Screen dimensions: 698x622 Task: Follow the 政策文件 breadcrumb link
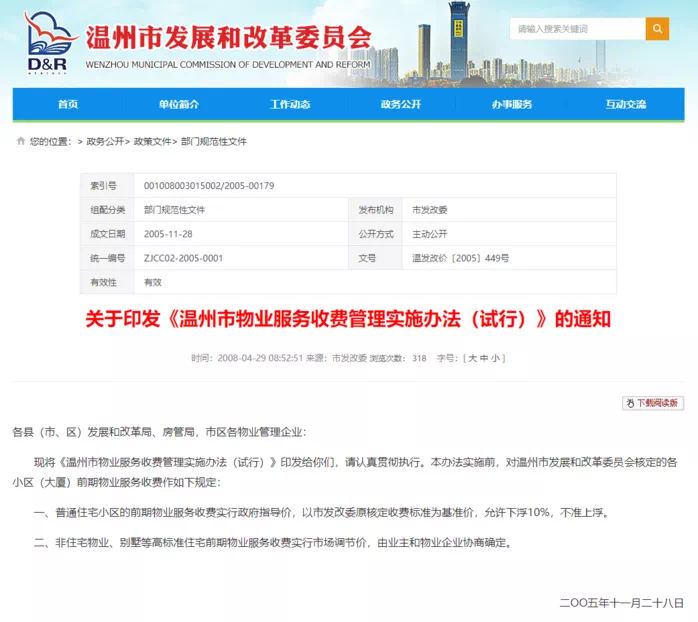pyautogui.click(x=152, y=142)
